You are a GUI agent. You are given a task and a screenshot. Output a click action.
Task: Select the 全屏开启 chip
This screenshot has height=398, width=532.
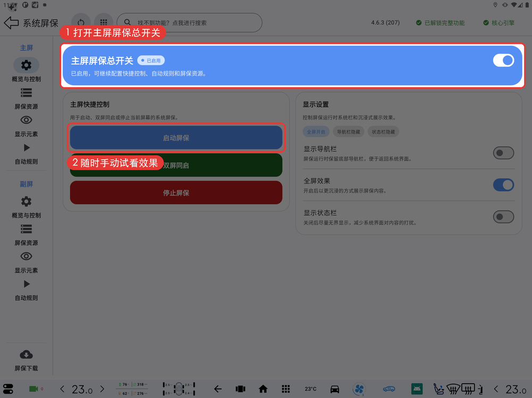[x=316, y=131]
